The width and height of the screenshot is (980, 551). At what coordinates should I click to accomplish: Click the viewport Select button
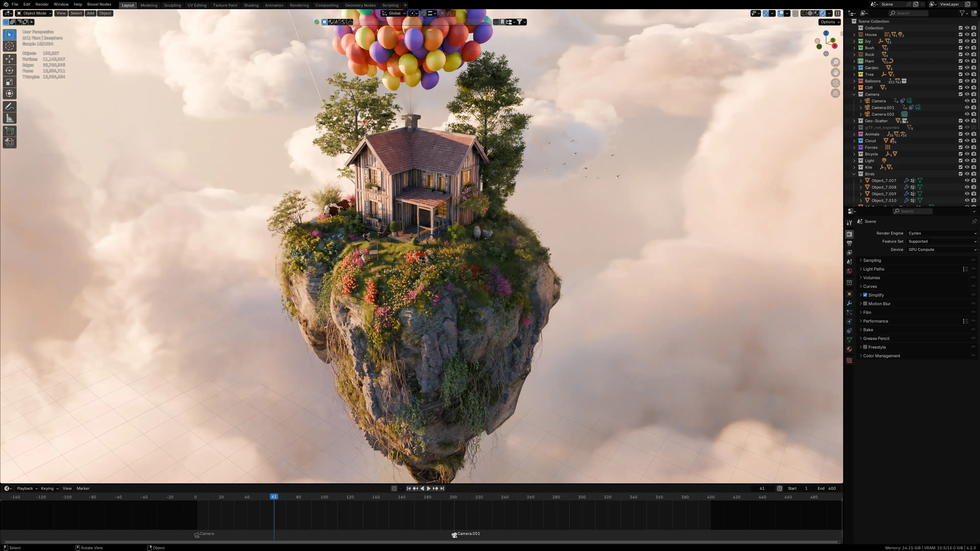(76, 13)
